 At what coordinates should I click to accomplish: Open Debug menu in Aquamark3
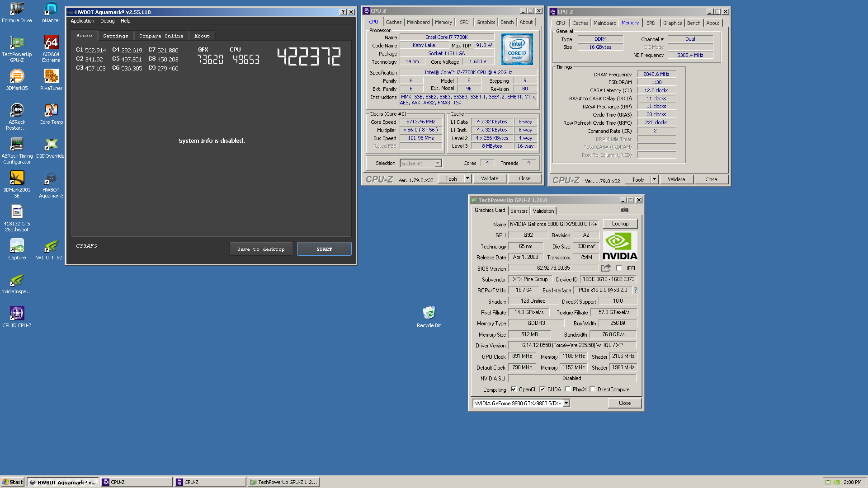[107, 21]
